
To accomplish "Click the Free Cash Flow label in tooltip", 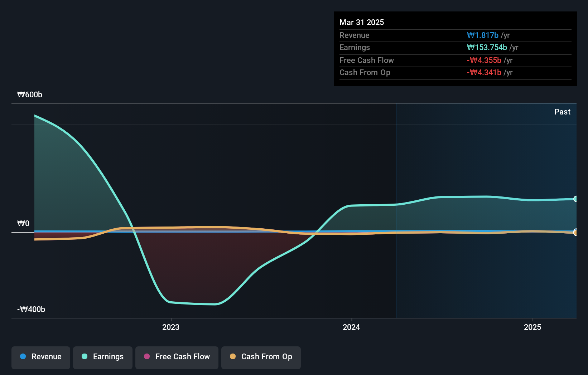I will point(367,60).
